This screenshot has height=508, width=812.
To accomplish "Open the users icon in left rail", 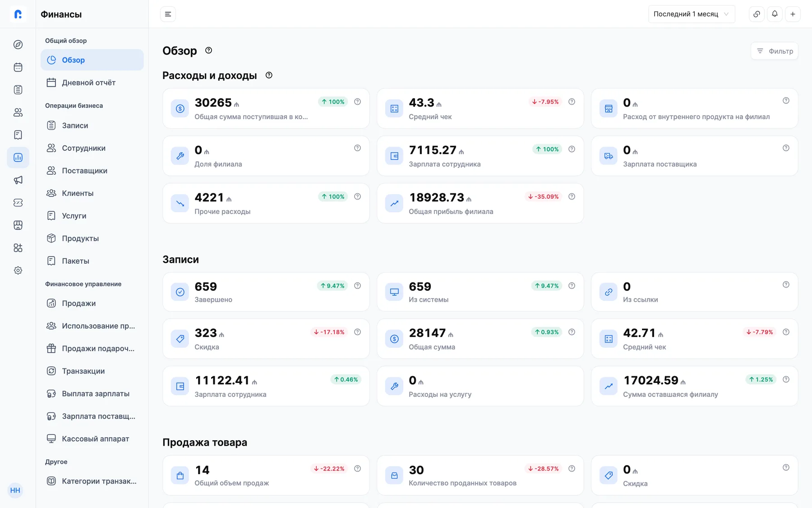I will point(18,112).
